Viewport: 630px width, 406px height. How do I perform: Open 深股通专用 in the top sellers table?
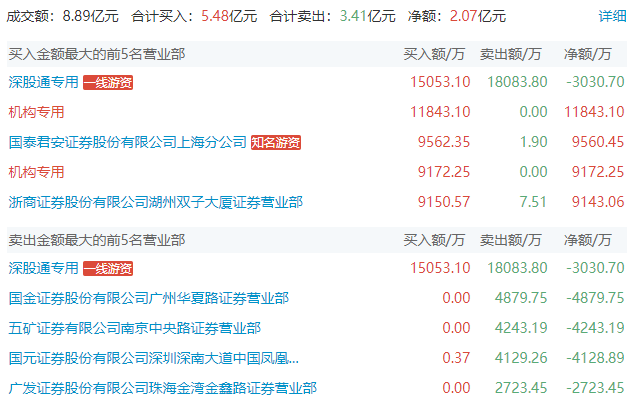[43, 268]
